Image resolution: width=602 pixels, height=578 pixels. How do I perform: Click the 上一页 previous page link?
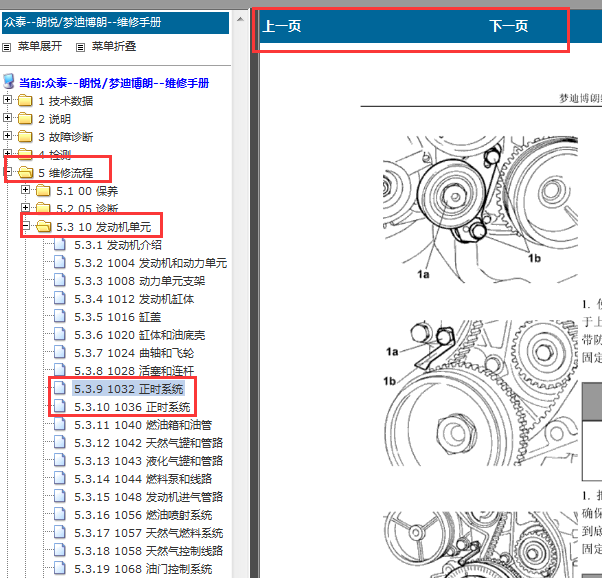point(282,26)
